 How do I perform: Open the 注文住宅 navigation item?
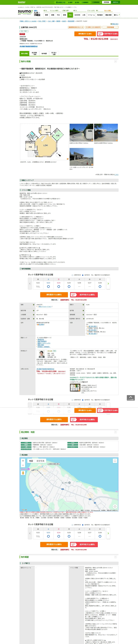pos(77,15)
